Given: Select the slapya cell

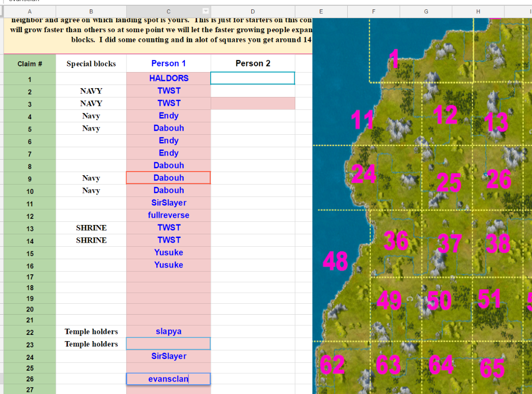Looking at the screenshot, I should coord(168,331).
